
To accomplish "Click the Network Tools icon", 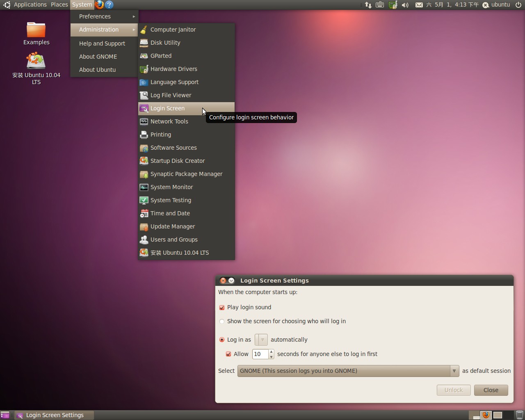I will pyautogui.click(x=144, y=121).
